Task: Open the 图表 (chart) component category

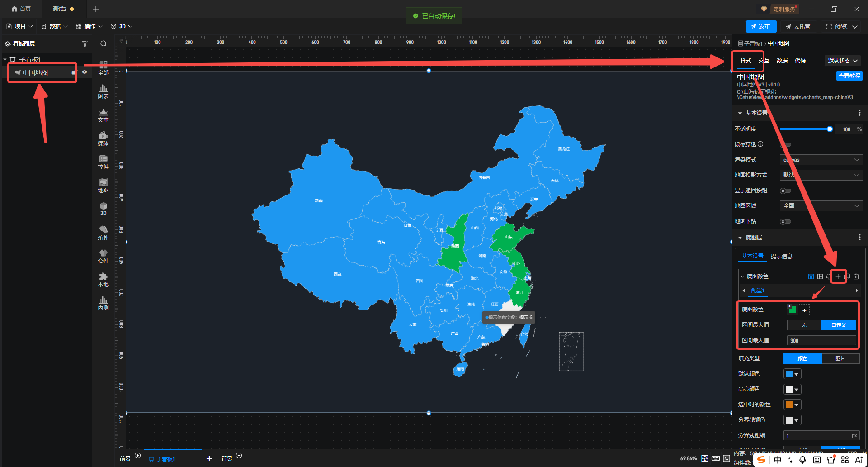Action: pyautogui.click(x=103, y=91)
